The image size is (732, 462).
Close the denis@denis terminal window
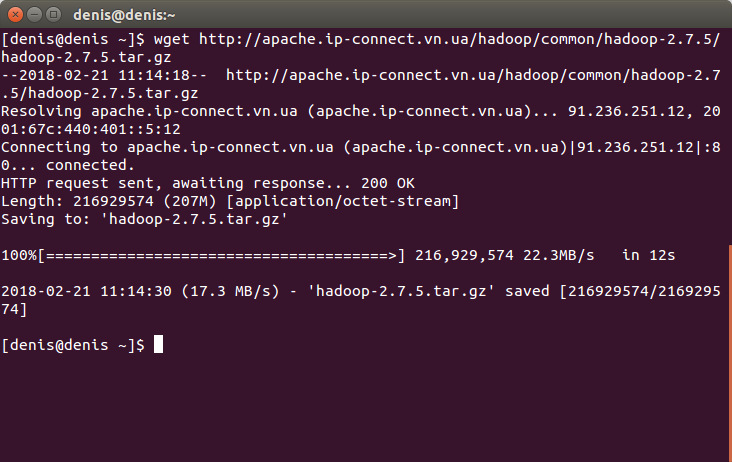coord(15,15)
